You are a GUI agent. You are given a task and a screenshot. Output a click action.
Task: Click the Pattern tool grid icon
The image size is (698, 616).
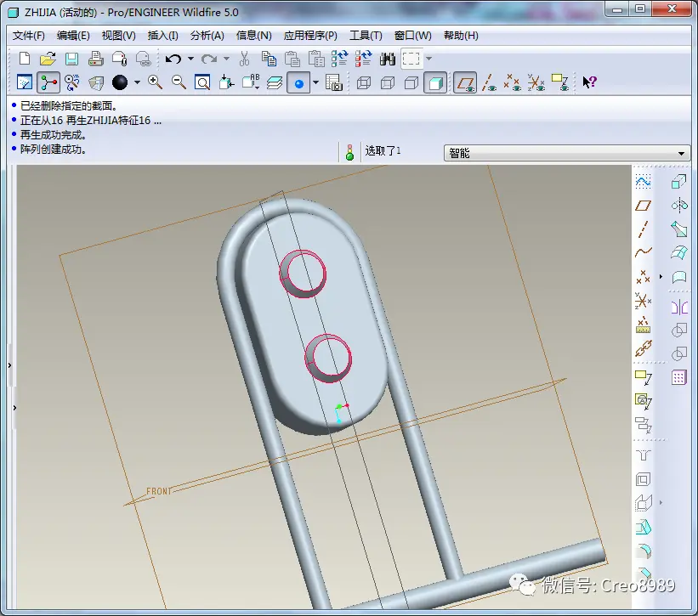[x=678, y=377]
